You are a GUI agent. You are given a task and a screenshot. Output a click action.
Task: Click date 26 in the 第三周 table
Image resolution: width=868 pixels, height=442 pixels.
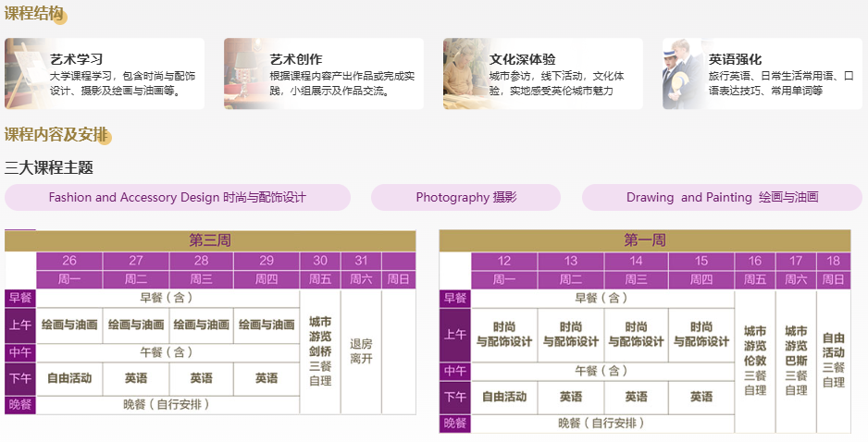pos(69,261)
